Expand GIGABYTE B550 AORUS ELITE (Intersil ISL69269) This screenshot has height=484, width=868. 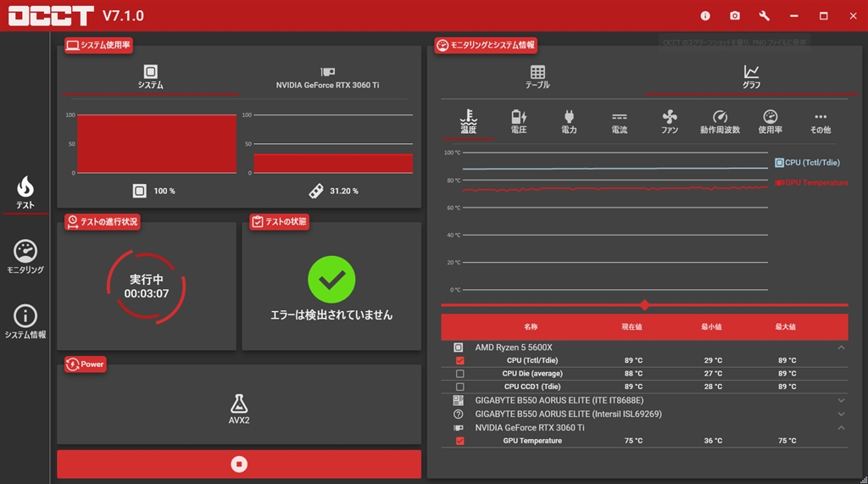[x=841, y=414]
